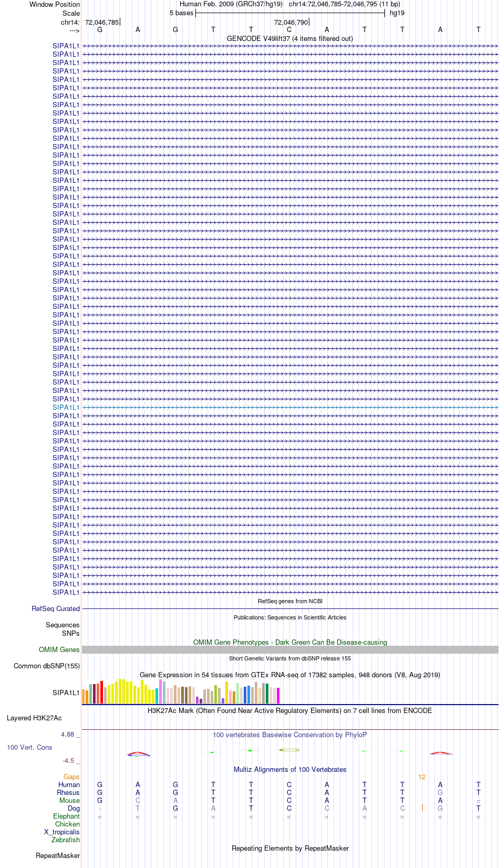Select the Zebrafish species label
499x868 pixels.
coord(66,840)
